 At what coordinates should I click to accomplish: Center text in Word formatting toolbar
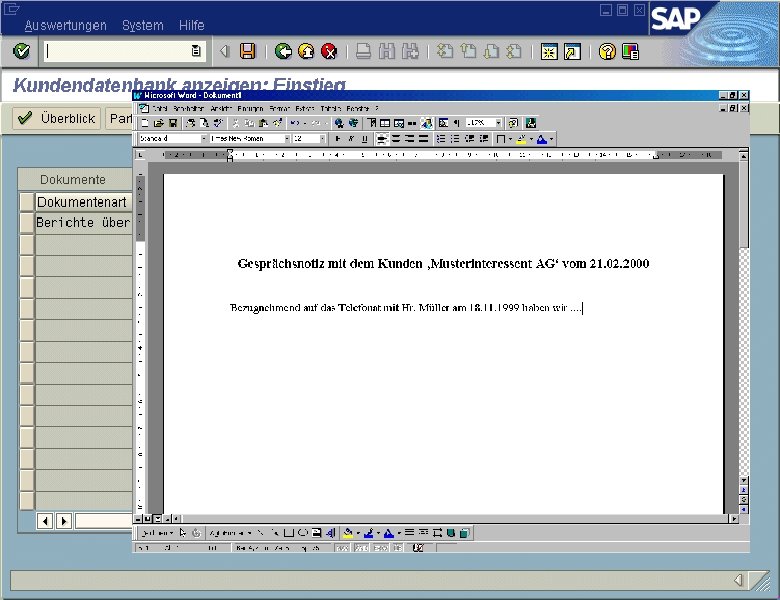(x=396, y=139)
